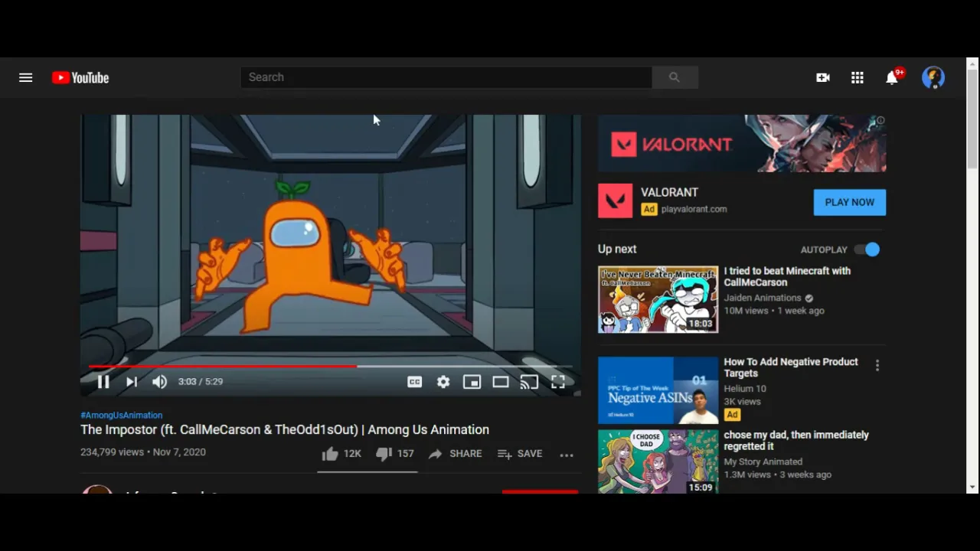Click the Valorant square logo

coord(616,201)
